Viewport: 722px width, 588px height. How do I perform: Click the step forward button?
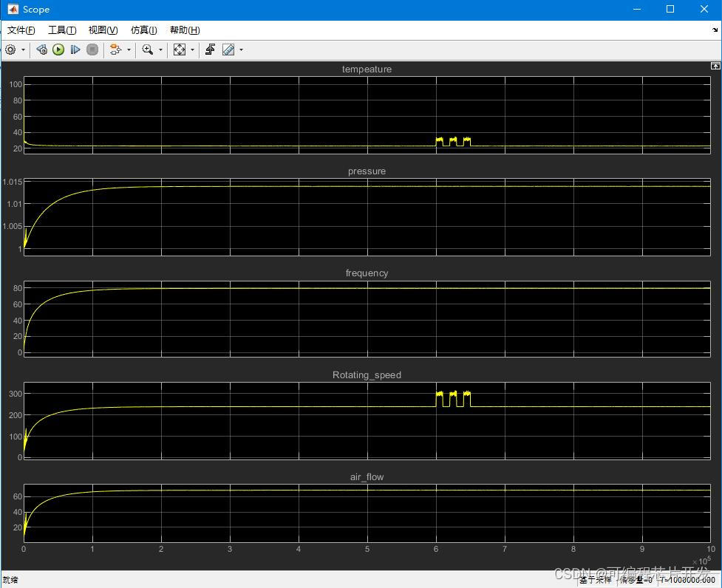[x=75, y=49]
